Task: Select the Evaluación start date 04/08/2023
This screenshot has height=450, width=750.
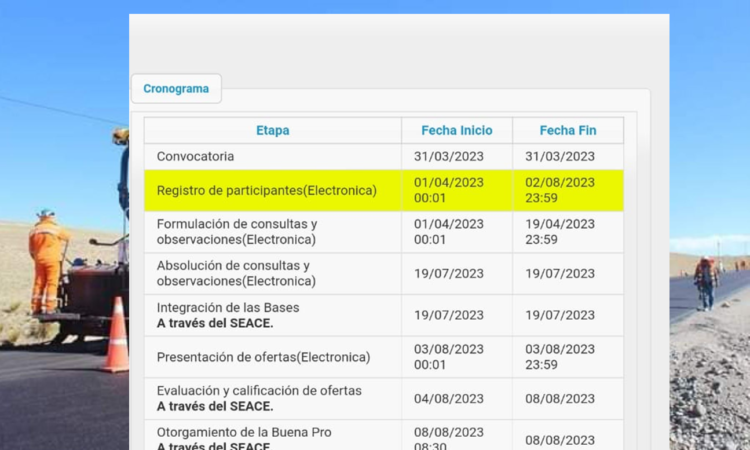Action: point(449,398)
